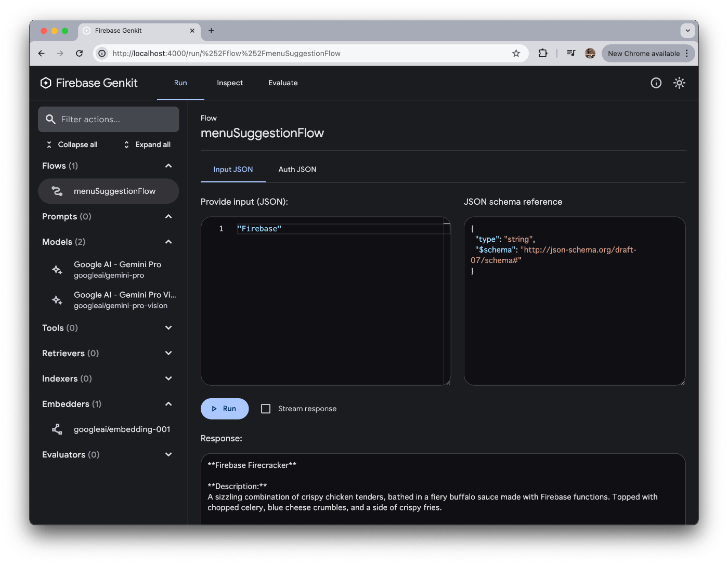The height and width of the screenshot is (564, 728).
Task: Click the "JSON schema reference" heading
Action: [x=513, y=202]
